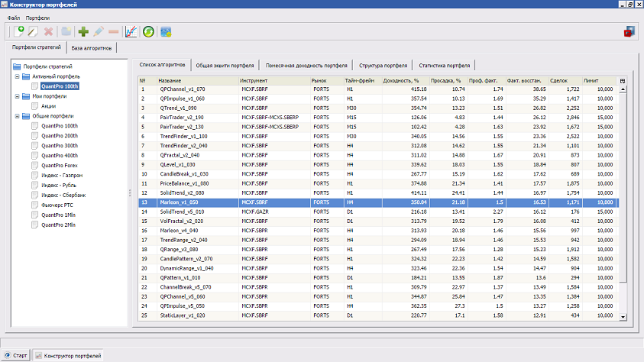
Task: Click the new portfolio icon with green plus
Action: 19,31
